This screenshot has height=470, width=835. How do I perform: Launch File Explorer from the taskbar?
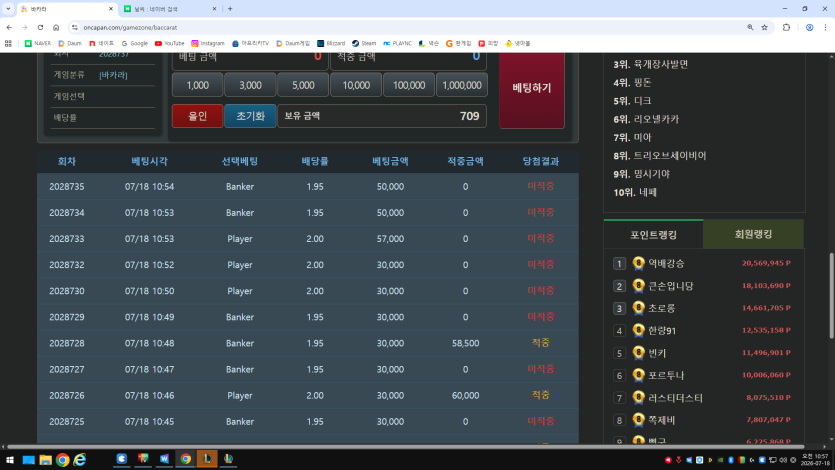[45, 459]
